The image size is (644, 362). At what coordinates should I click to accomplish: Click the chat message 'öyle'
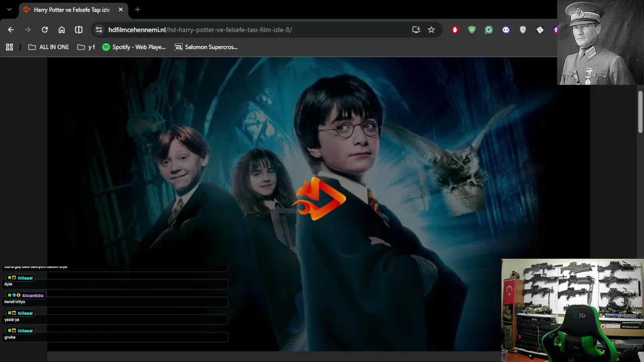tap(9, 284)
